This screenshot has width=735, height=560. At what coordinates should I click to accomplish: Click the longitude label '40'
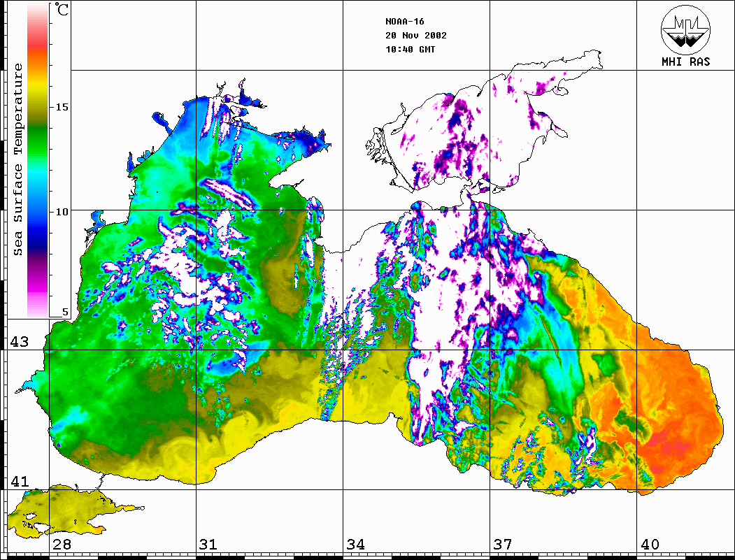pos(650,544)
